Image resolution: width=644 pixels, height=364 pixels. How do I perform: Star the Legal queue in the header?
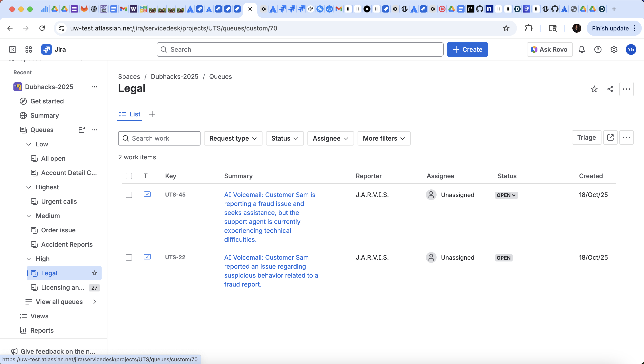point(594,89)
